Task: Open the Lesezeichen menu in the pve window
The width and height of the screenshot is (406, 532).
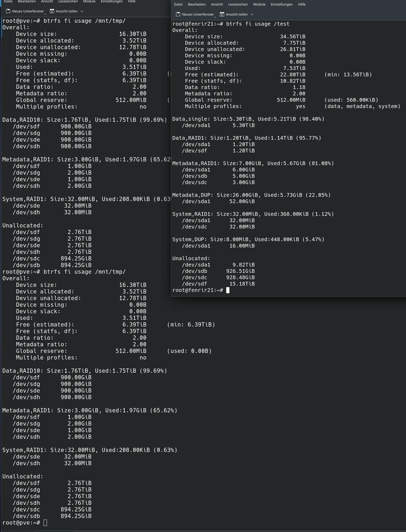Action: pyautogui.click(x=68, y=1)
